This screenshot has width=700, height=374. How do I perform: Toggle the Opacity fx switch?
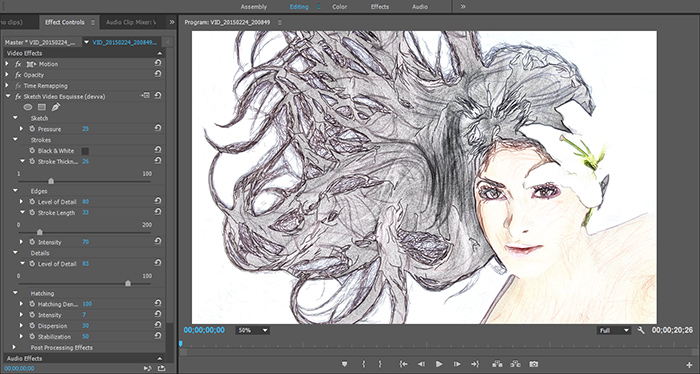coord(18,75)
